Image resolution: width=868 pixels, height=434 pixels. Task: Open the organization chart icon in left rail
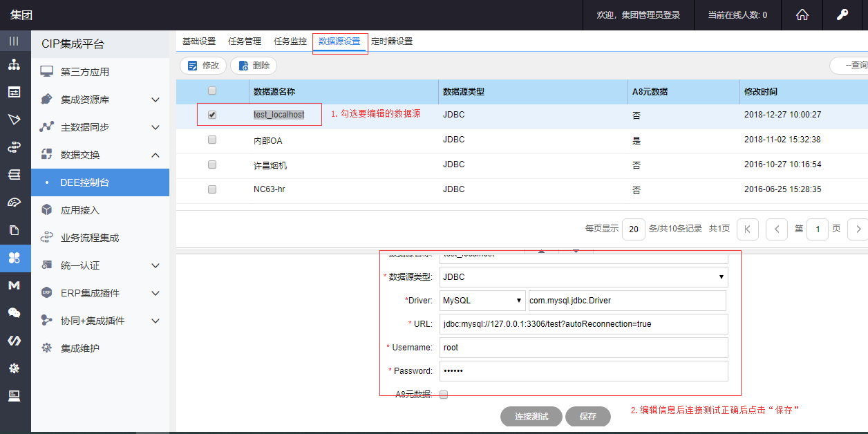14,65
